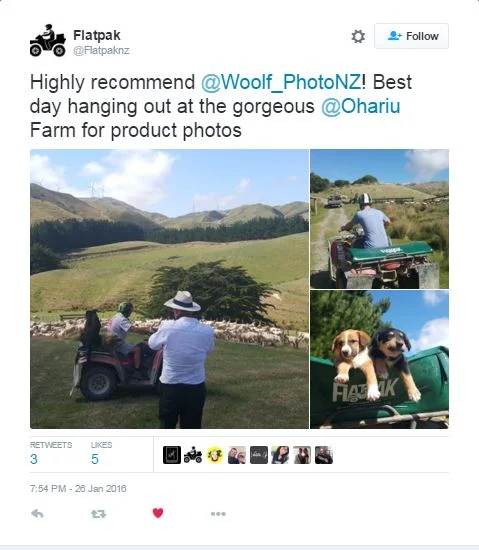View the retweets count of 3
This screenshot has height=550, width=479.
point(34,459)
